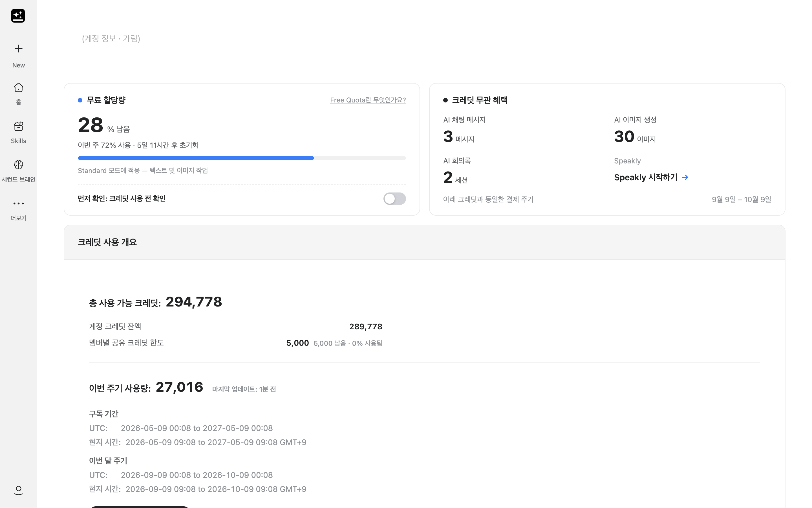Screen dimensions: 812x508
Task: Click billing cycle 9월 9일 – 10월 9일
Action: tap(742, 200)
